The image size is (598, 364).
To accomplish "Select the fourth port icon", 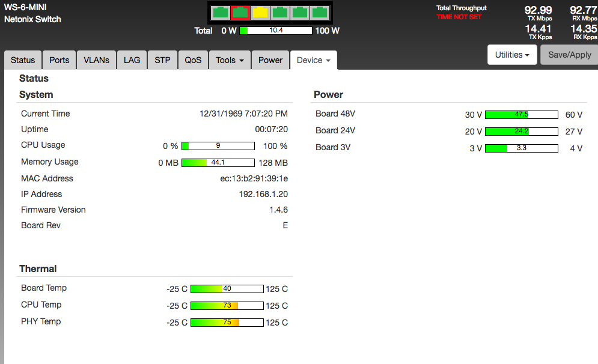I will 280,12.
